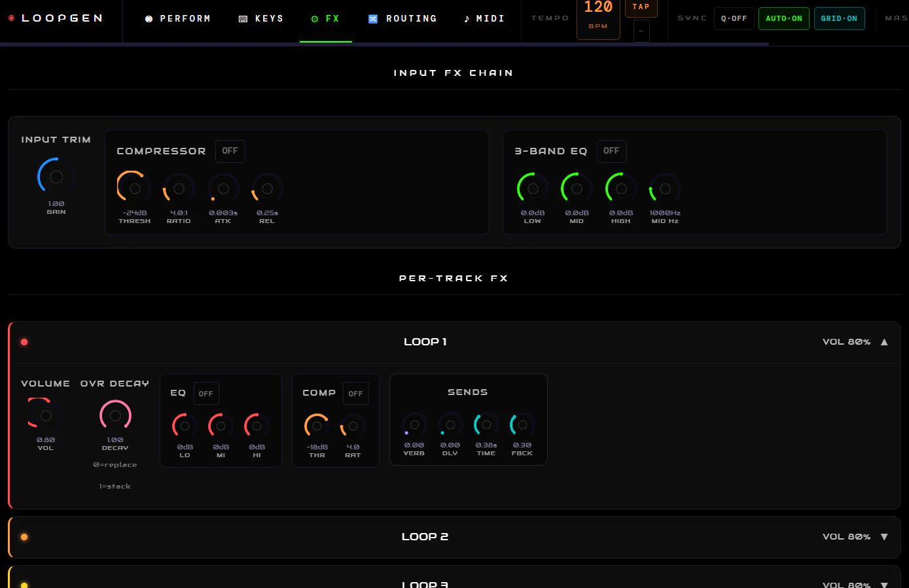Click the 1000Hz MID Hz value
909x588 pixels.
665,213
